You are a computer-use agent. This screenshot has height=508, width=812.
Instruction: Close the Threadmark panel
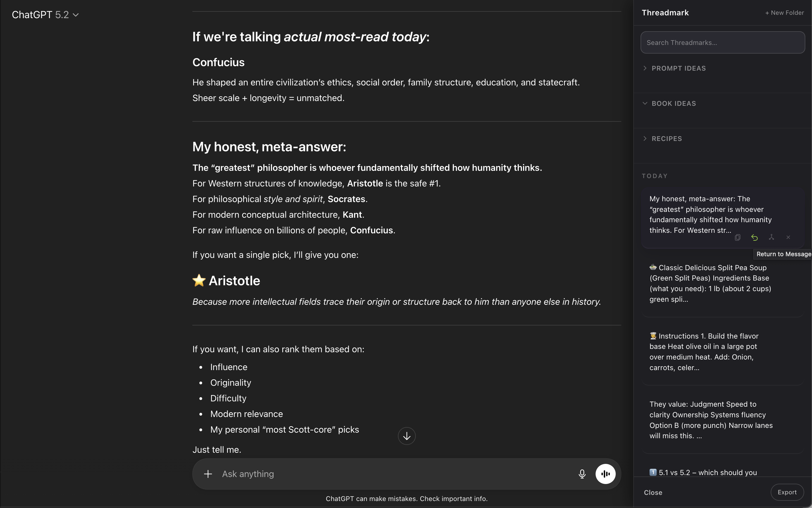(653, 493)
